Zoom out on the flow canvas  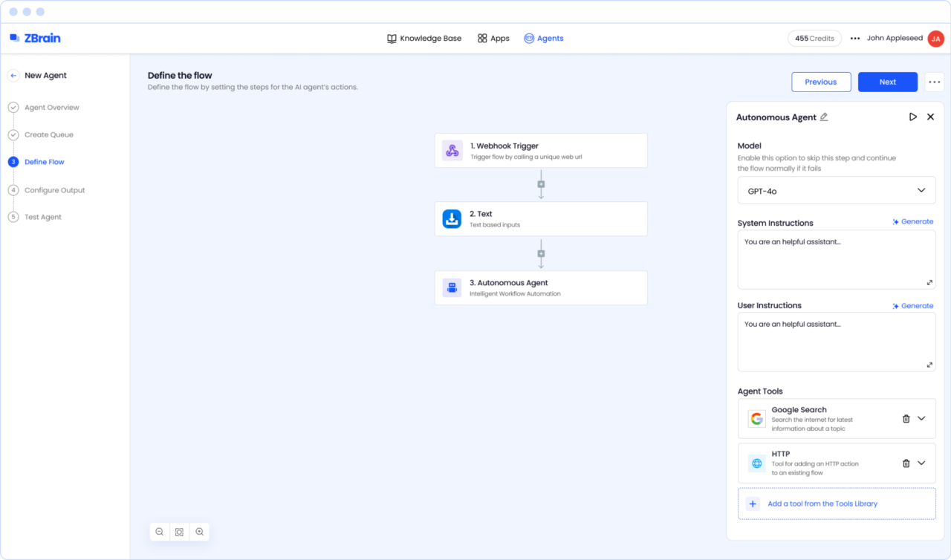tap(159, 532)
